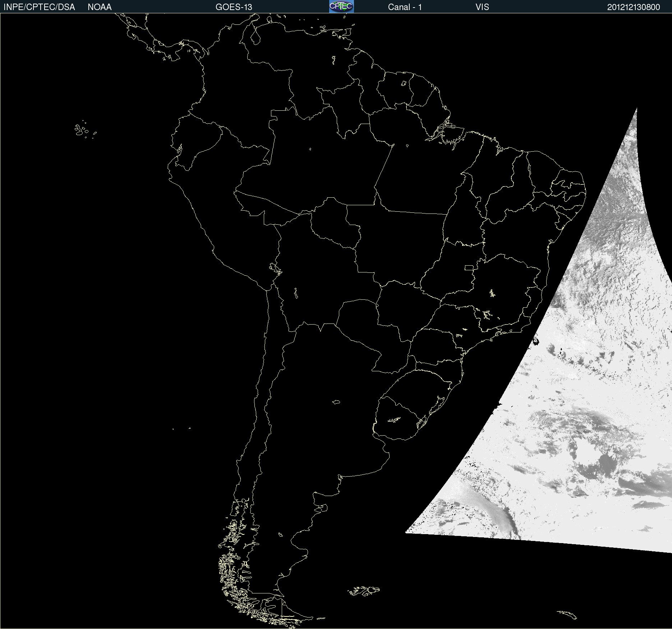Click the 'Canal - 1' label
Viewport: 672px width, 629px height.
pyautogui.click(x=405, y=7)
